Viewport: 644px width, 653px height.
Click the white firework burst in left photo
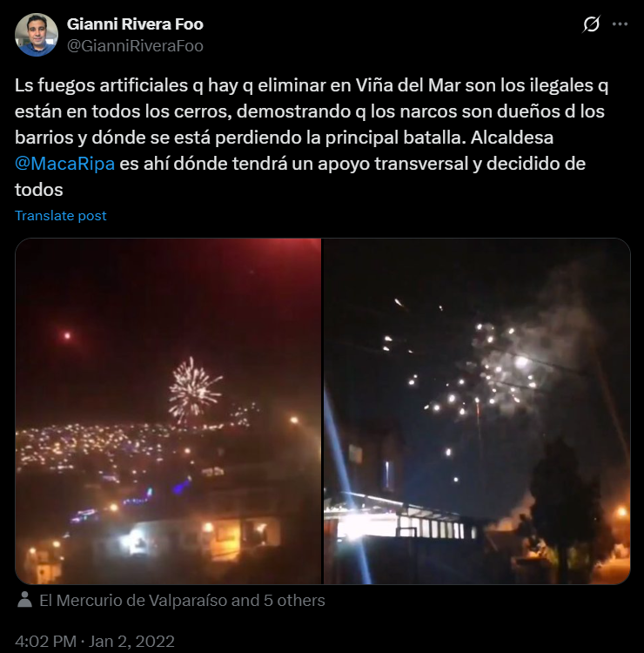tap(194, 388)
